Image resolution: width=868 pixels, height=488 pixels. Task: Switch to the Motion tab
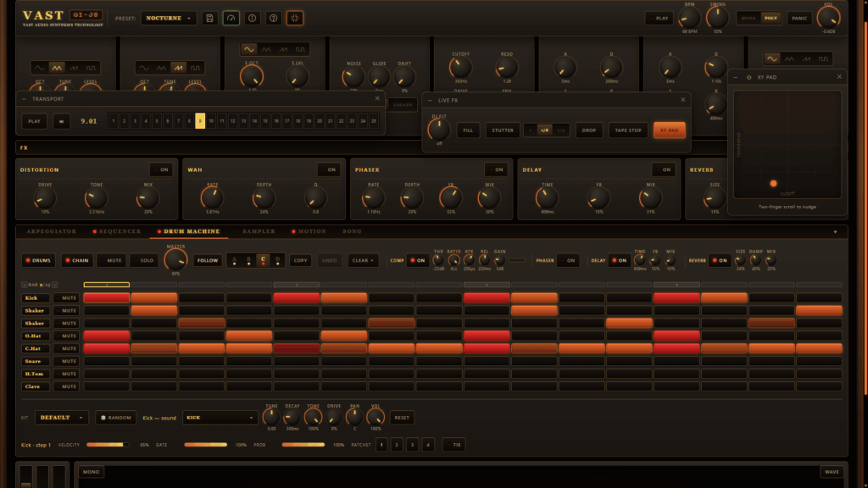(309, 231)
